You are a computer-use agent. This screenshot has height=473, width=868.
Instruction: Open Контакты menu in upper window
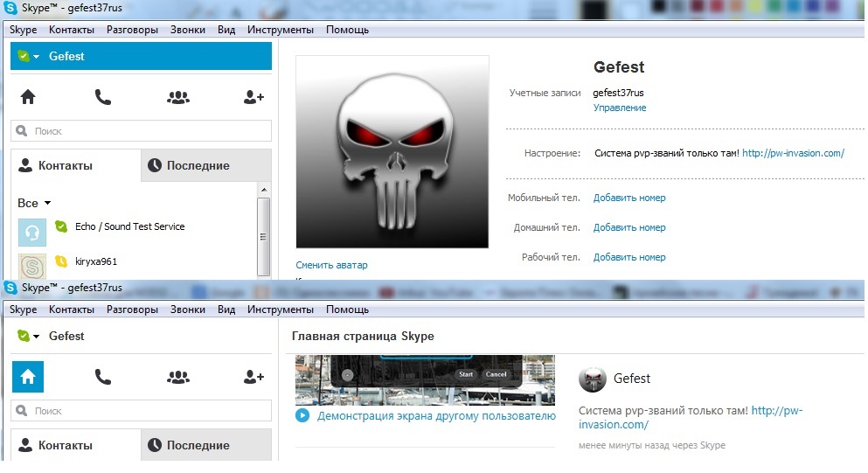point(72,30)
